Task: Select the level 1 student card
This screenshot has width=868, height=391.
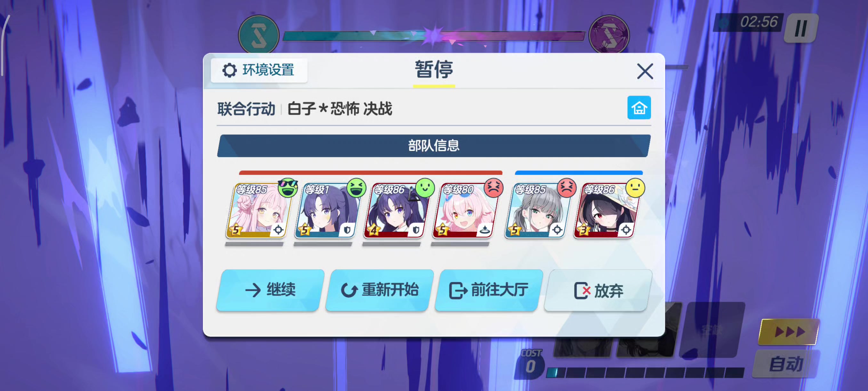Action: (x=327, y=211)
